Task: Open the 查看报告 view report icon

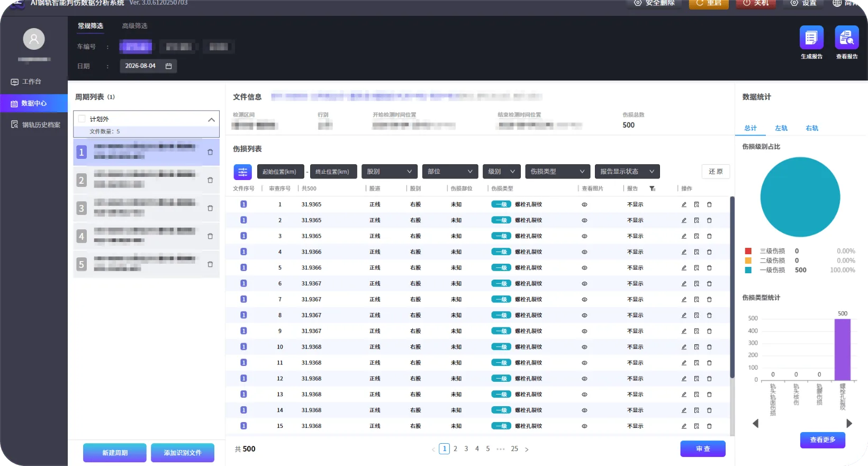Action: point(847,38)
